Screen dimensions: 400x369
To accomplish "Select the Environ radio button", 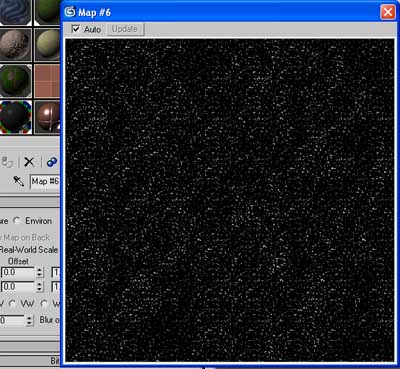I will [x=17, y=221].
